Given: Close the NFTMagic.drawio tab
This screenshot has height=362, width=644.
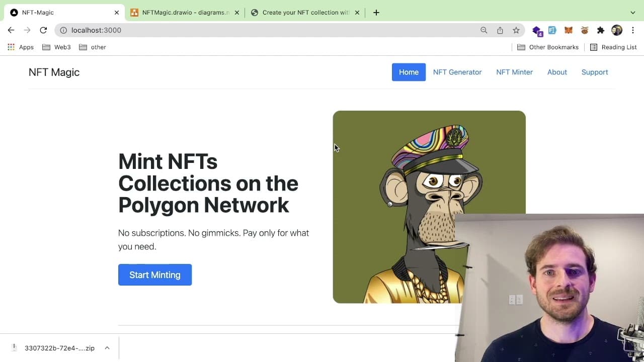Looking at the screenshot, I should point(237,13).
